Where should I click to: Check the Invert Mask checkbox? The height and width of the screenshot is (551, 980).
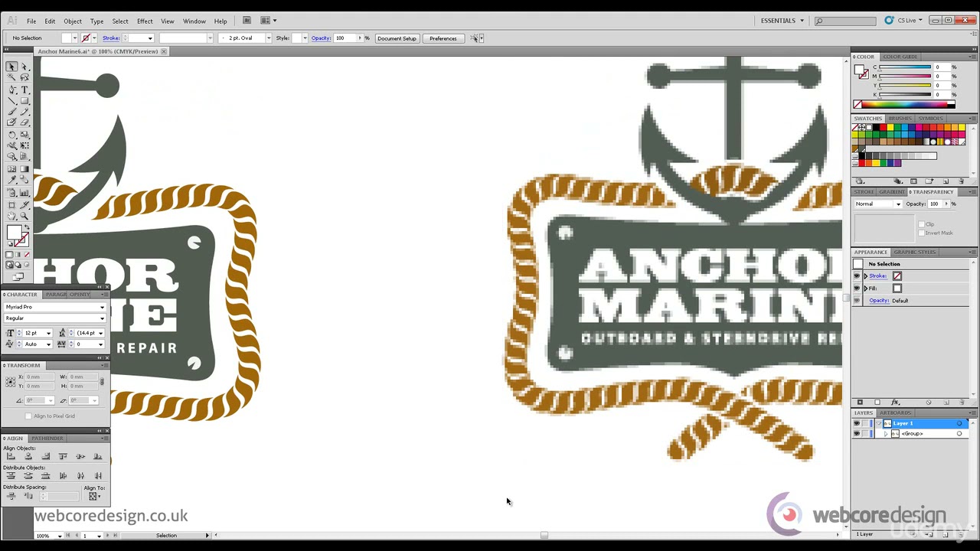click(x=921, y=233)
